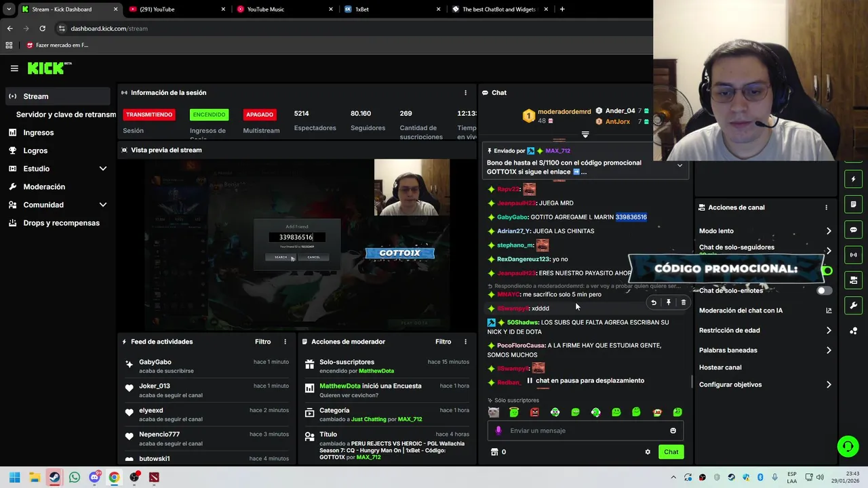The width and height of the screenshot is (868, 488).
Task: Open Acciones de canal three-dot options
Action: click(826, 207)
